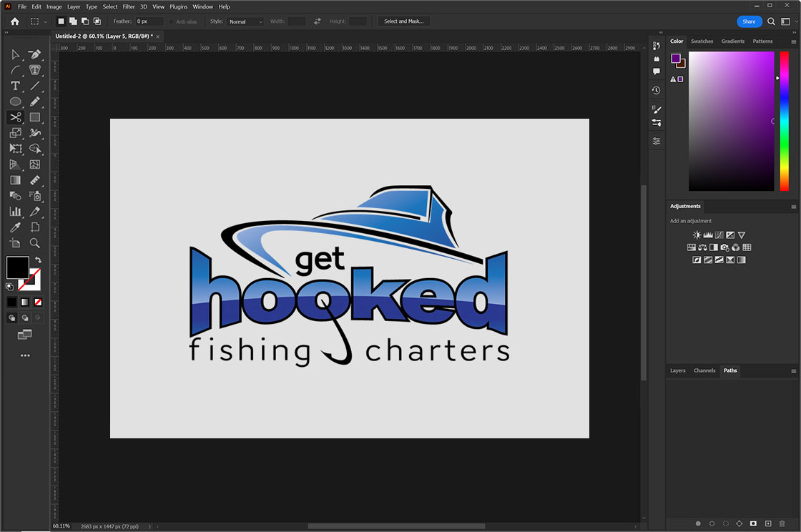Select the Scissors tool in the toolbar
801x532 pixels.
point(15,117)
